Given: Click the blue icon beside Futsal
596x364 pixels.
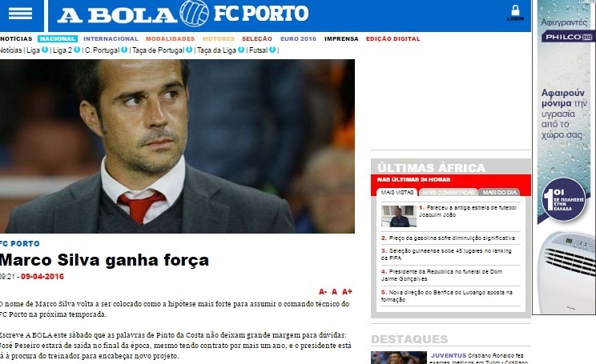Looking at the screenshot, I should [x=272, y=50].
